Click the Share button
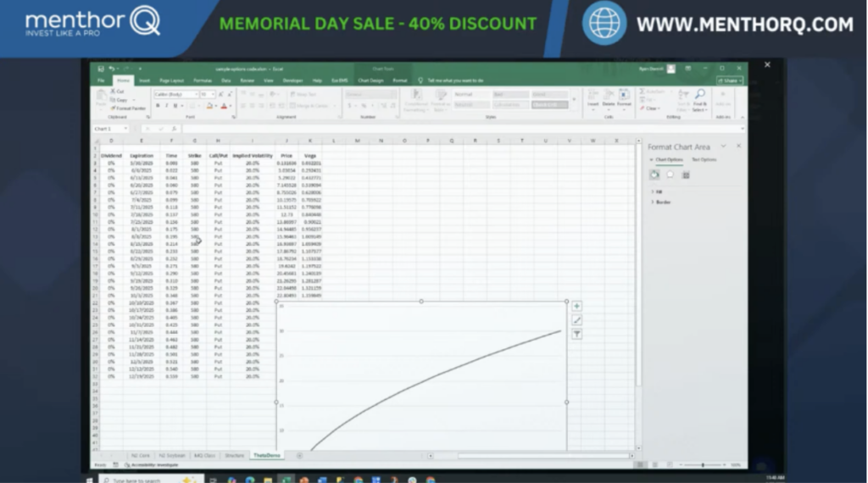The image size is (868, 483). (730, 80)
